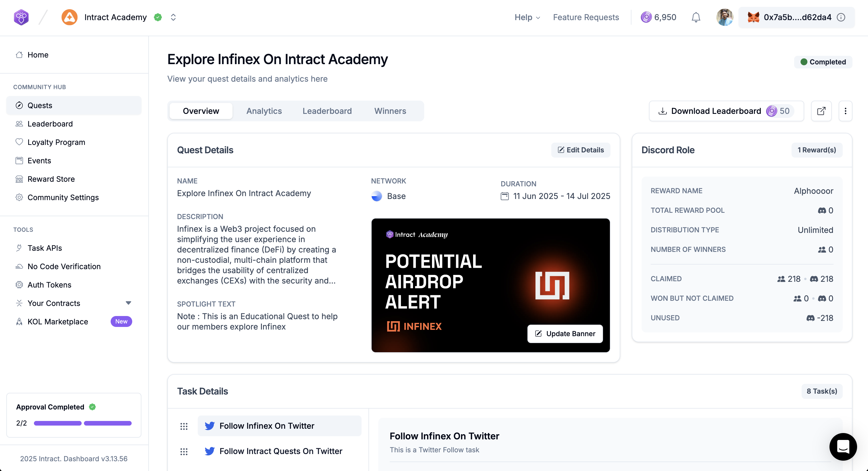Viewport: 868px width, 471px height.
Task: Open the three-dot more options menu
Action: click(x=845, y=111)
